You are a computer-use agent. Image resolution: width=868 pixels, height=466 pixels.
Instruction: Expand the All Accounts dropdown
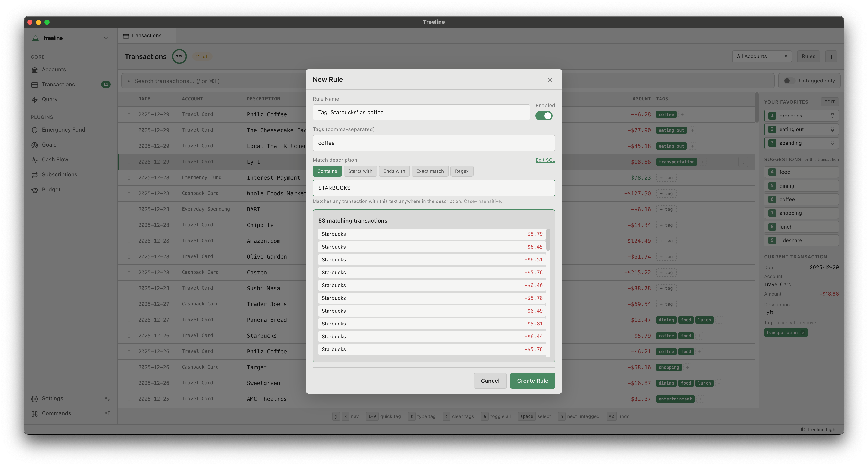(761, 56)
